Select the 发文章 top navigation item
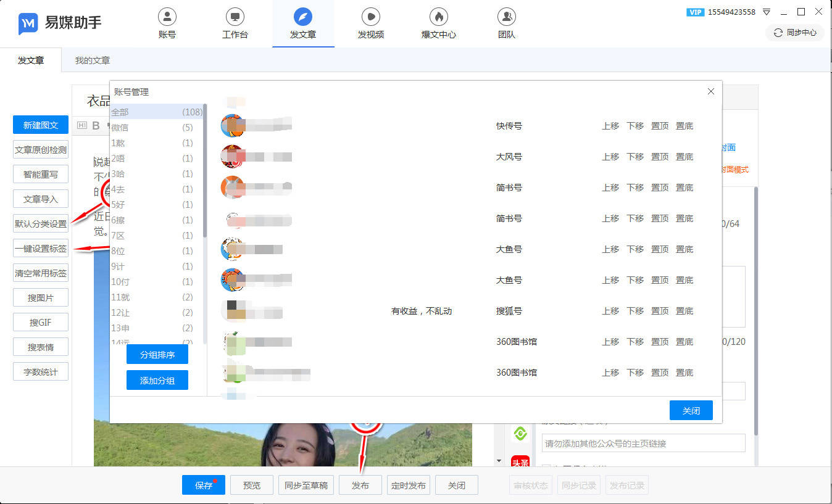Image resolution: width=832 pixels, height=504 pixels. pyautogui.click(x=303, y=23)
